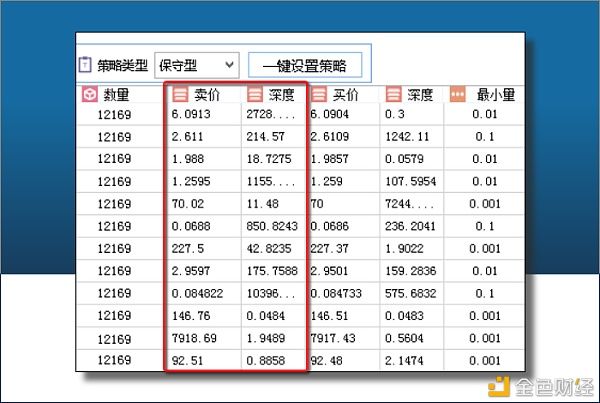Click buy price cell 1.259
Image resolution: width=600 pixels, height=403 pixels.
click(326, 181)
